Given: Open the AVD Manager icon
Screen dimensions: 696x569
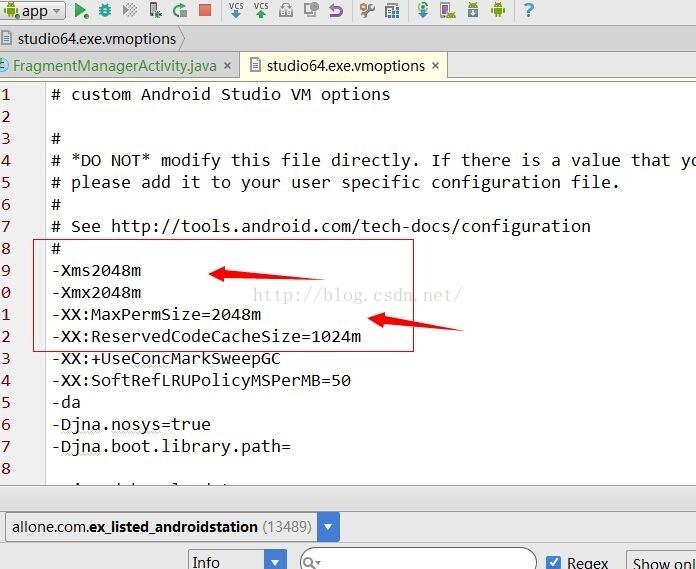Looking at the screenshot, I should tap(448, 10).
